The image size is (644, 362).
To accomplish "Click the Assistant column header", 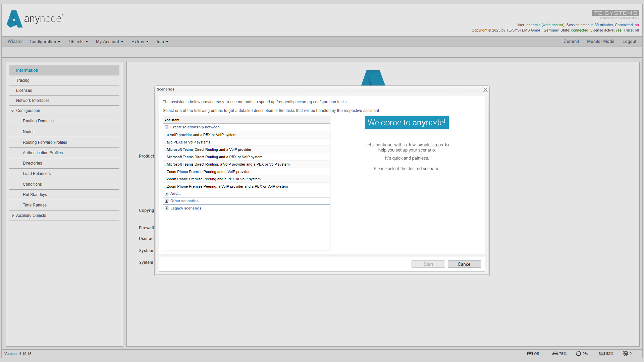I will point(247,120).
